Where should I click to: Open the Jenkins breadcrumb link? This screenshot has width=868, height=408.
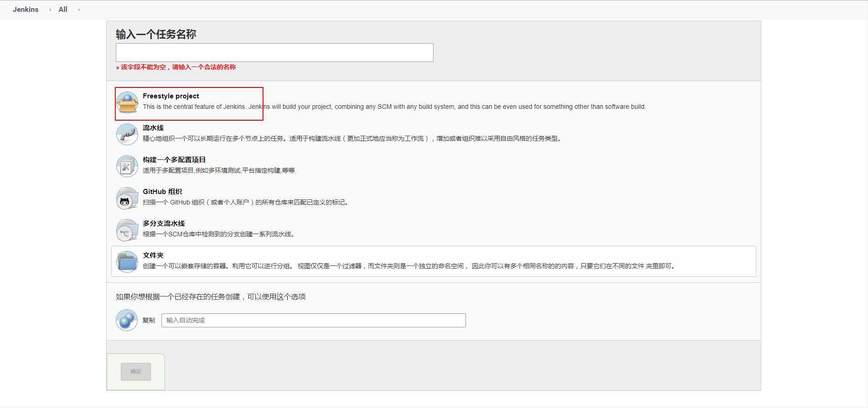[26, 10]
